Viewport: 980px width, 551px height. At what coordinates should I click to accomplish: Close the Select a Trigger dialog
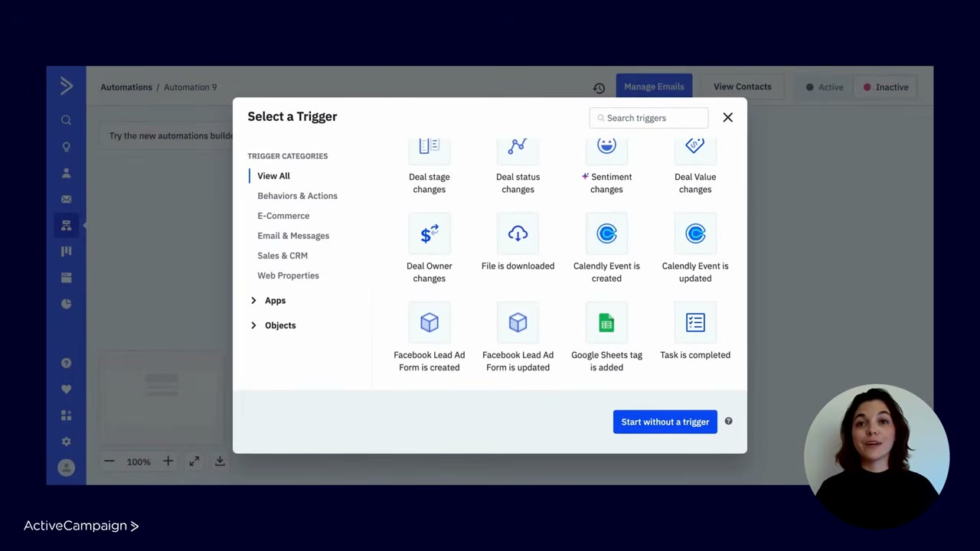[727, 117]
